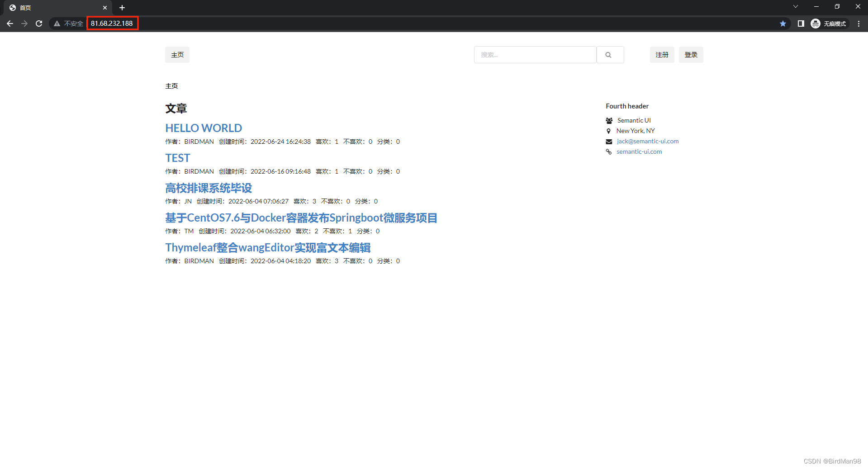
Task: Click the magnifier search button
Action: [610, 55]
